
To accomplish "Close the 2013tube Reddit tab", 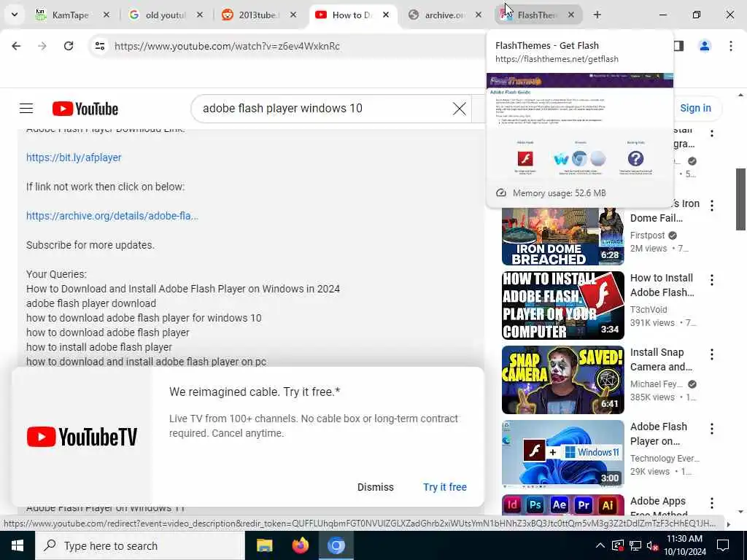I will coord(293,15).
